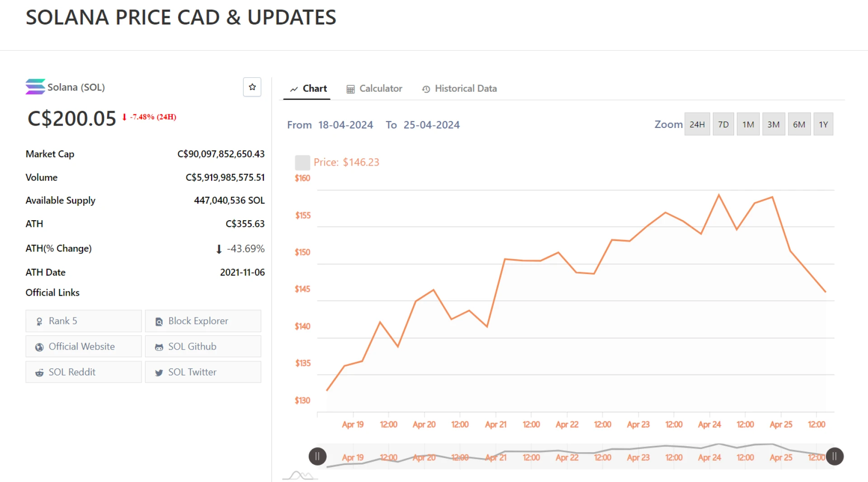Screen dimensions: 868x482
Task: Click the rank badge icon beside Rank 5
Action: (39, 321)
